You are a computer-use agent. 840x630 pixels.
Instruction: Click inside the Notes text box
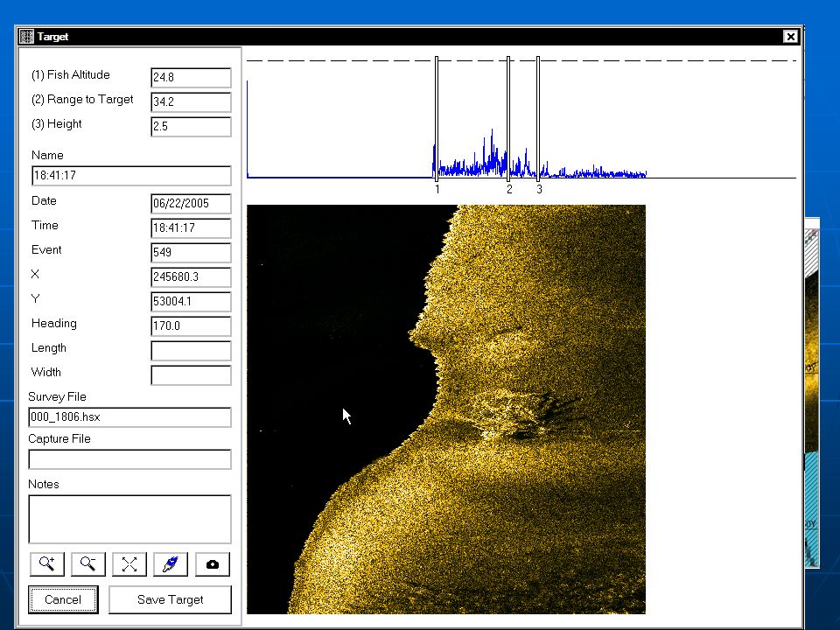(x=129, y=519)
